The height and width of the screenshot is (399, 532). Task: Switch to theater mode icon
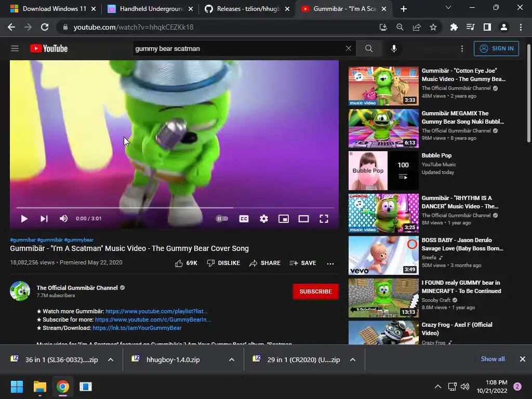click(x=303, y=219)
